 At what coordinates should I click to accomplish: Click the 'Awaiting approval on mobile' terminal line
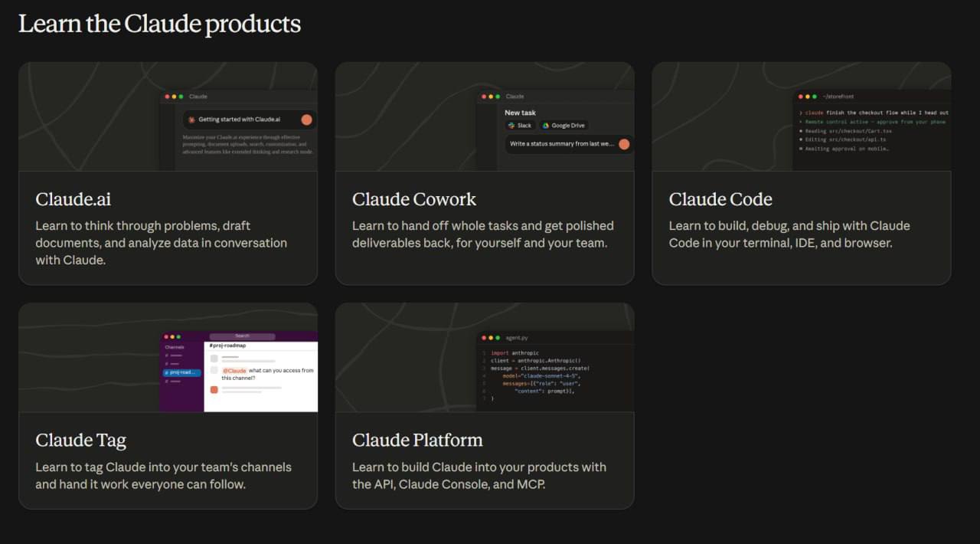click(844, 149)
